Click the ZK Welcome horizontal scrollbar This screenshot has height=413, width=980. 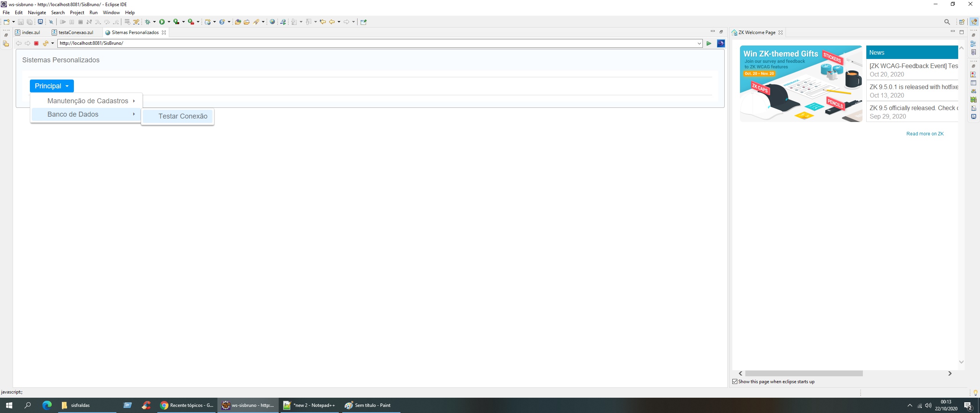pos(804,373)
